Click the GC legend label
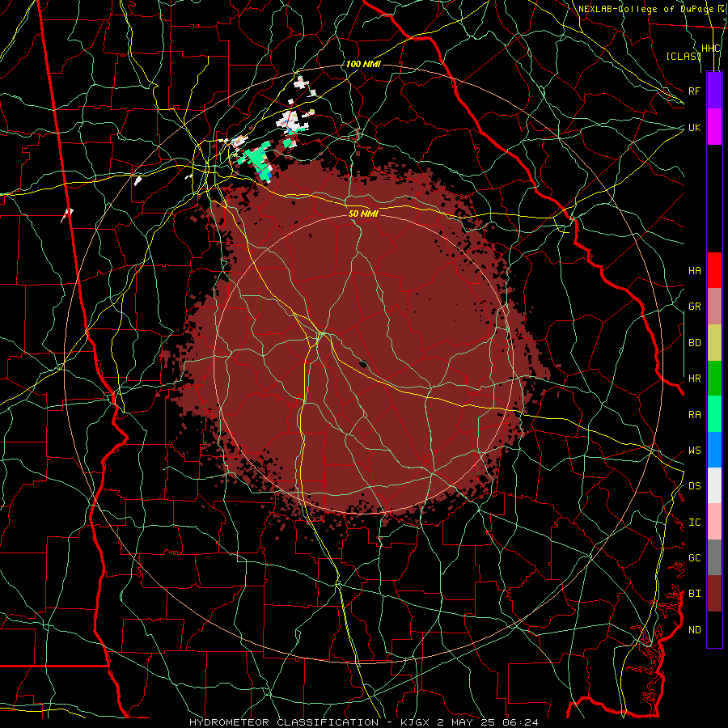 tap(694, 558)
